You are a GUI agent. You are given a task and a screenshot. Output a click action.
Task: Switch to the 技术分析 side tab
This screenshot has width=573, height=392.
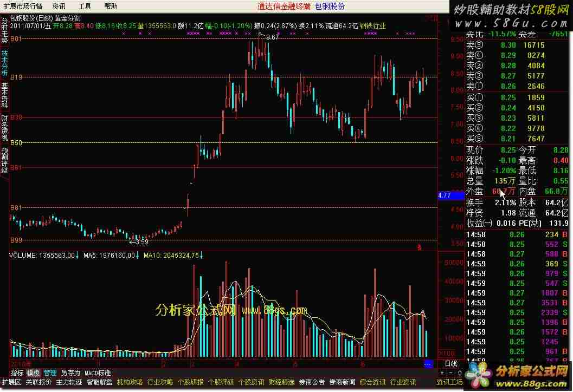point(4,63)
